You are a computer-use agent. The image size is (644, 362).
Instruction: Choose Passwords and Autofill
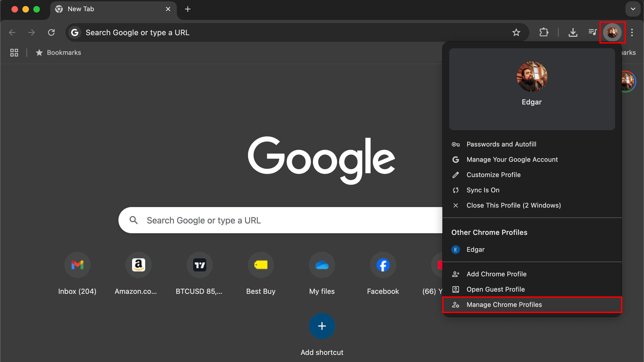point(501,144)
